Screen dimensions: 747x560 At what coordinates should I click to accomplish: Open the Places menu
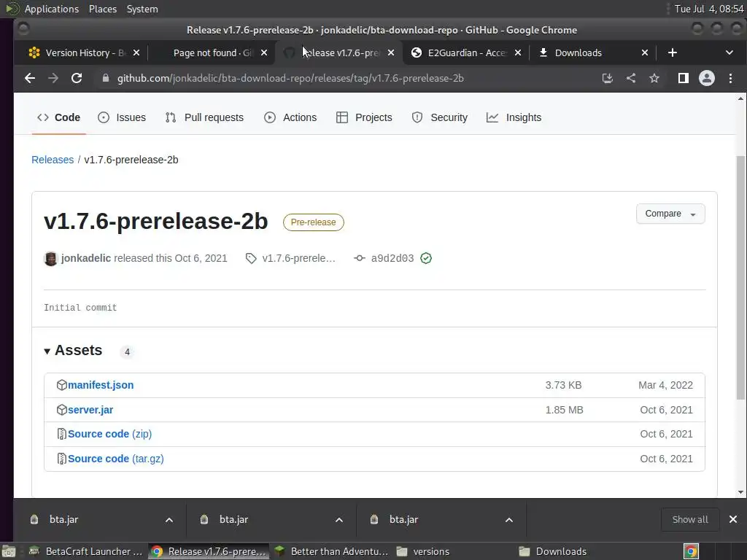pos(102,9)
